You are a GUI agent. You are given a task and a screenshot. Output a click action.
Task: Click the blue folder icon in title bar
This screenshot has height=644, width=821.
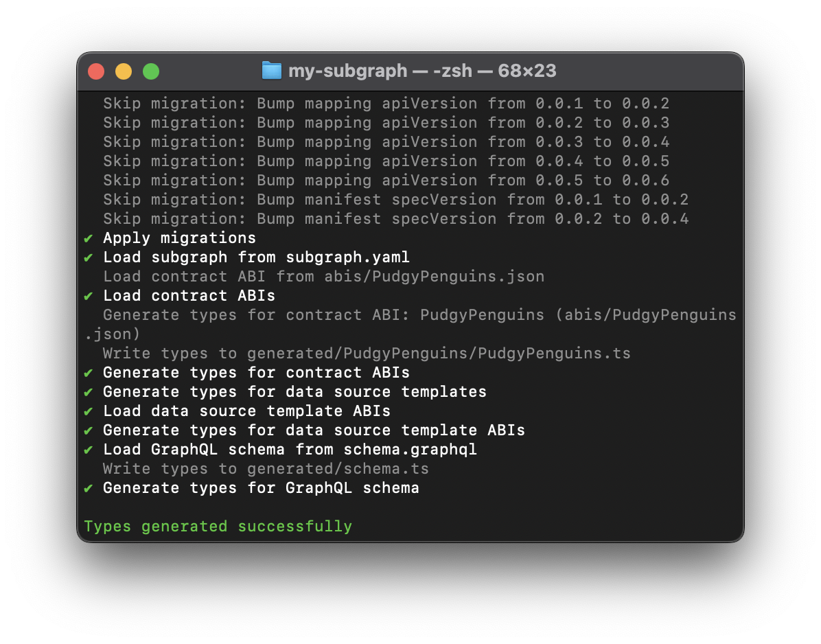click(272, 71)
